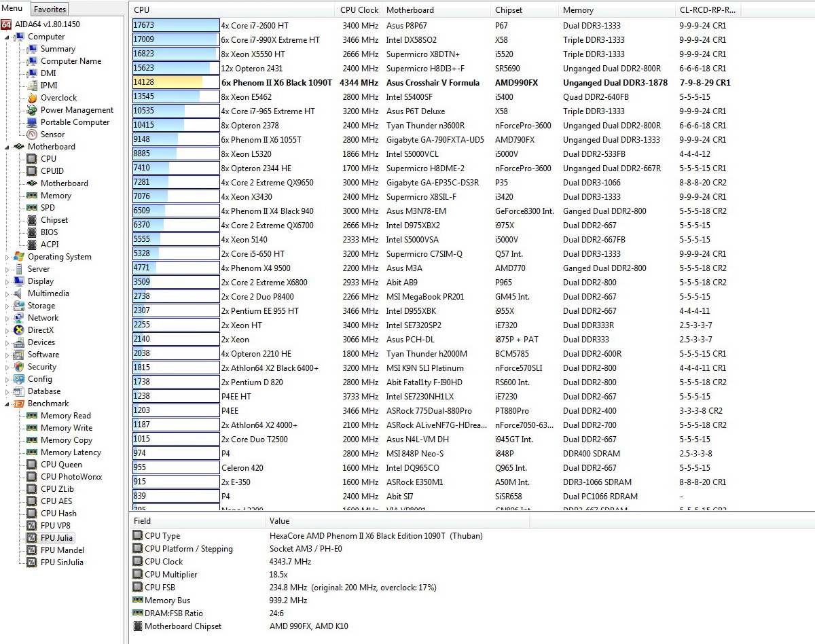Open the Software tree item
The height and width of the screenshot is (644, 815).
coord(43,355)
